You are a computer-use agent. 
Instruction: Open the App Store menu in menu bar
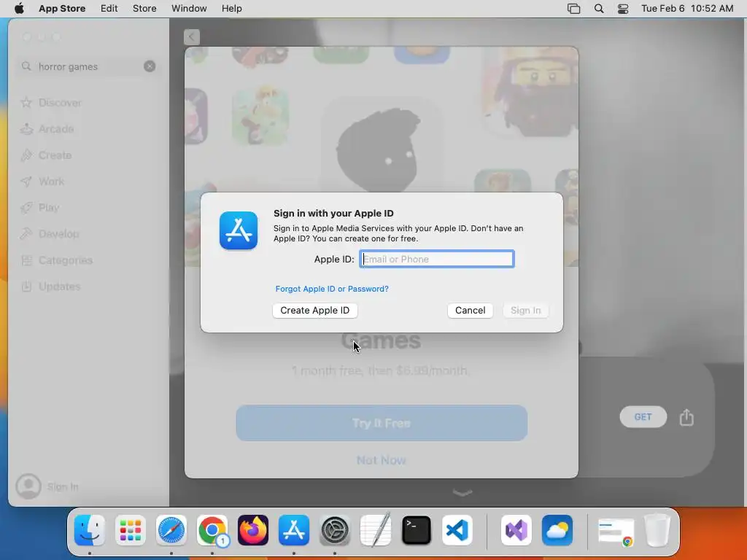coord(62,9)
